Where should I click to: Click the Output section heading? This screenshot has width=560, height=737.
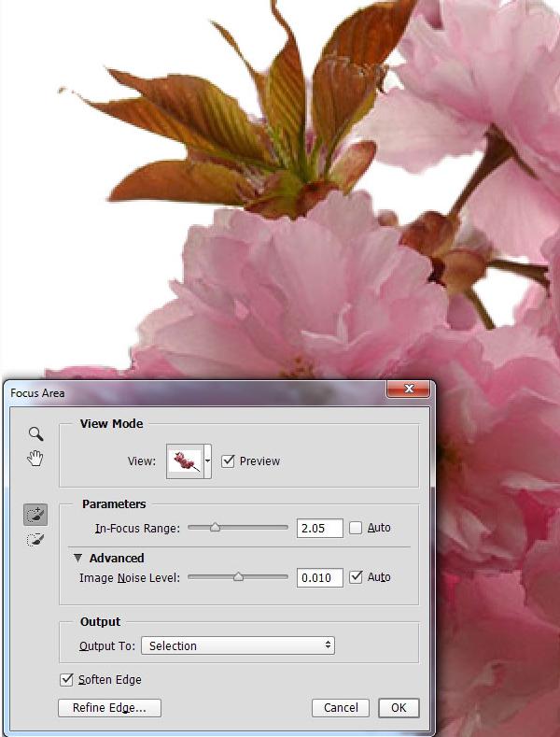point(100,621)
